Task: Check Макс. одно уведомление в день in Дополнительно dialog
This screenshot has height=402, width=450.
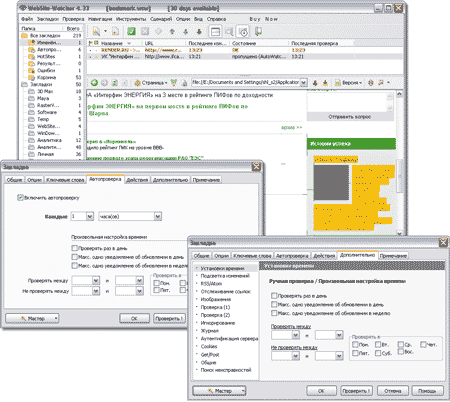Action: 274,304
